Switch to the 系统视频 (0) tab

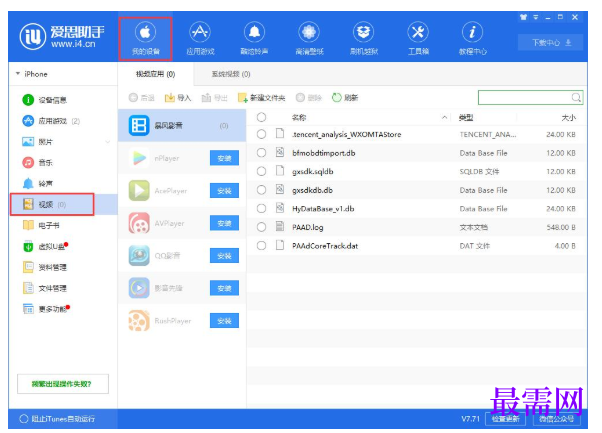click(x=231, y=74)
